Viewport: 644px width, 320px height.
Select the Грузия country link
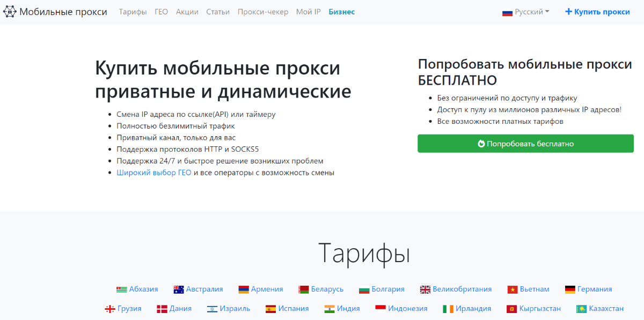pos(129,309)
